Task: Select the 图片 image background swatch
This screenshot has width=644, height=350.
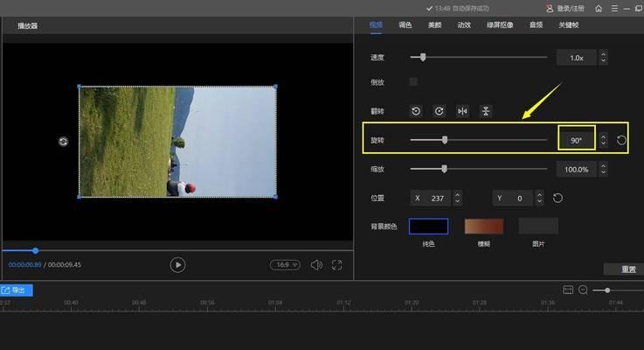Action: click(x=538, y=227)
